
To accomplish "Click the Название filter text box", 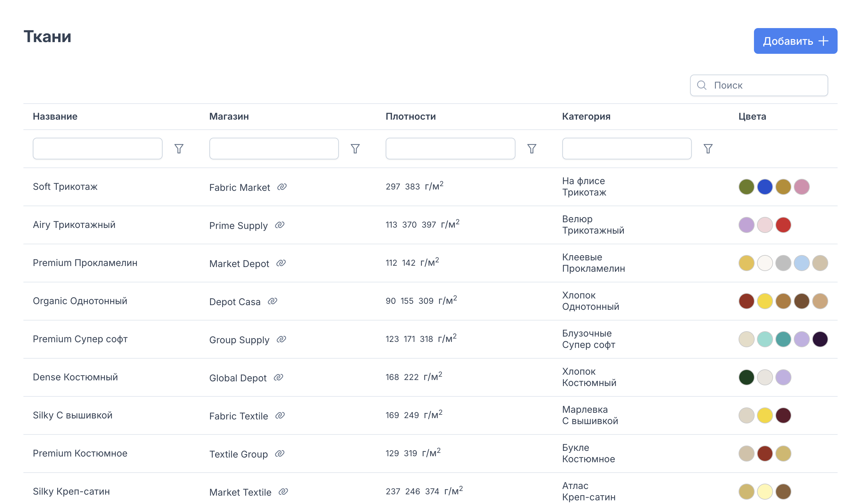I will tap(98, 148).
